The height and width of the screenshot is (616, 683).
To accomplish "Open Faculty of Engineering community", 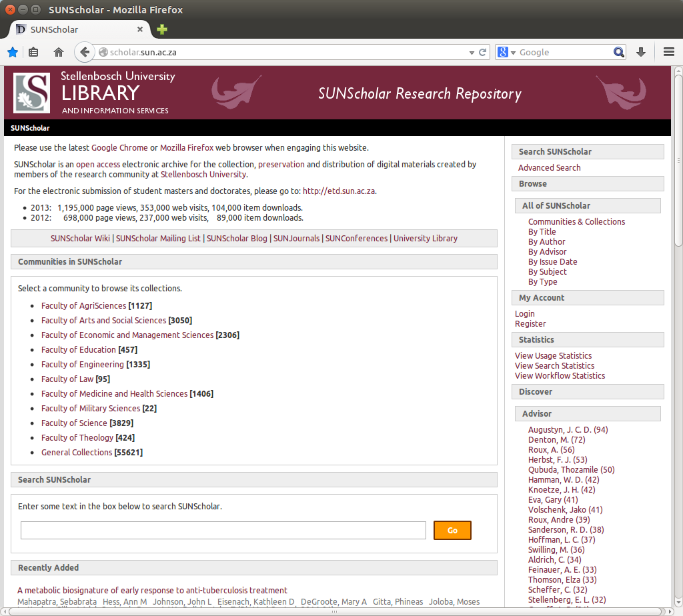I will click(83, 365).
